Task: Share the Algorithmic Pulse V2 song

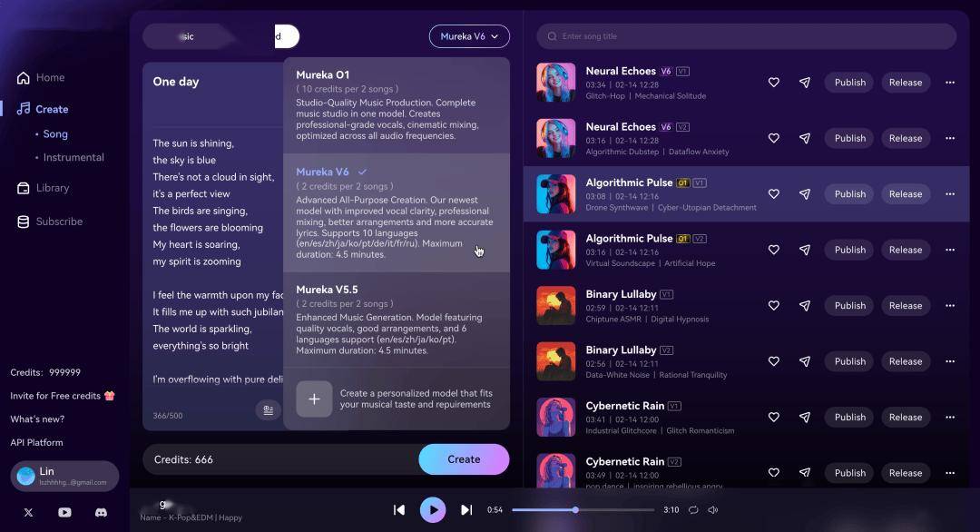Action: tap(805, 250)
